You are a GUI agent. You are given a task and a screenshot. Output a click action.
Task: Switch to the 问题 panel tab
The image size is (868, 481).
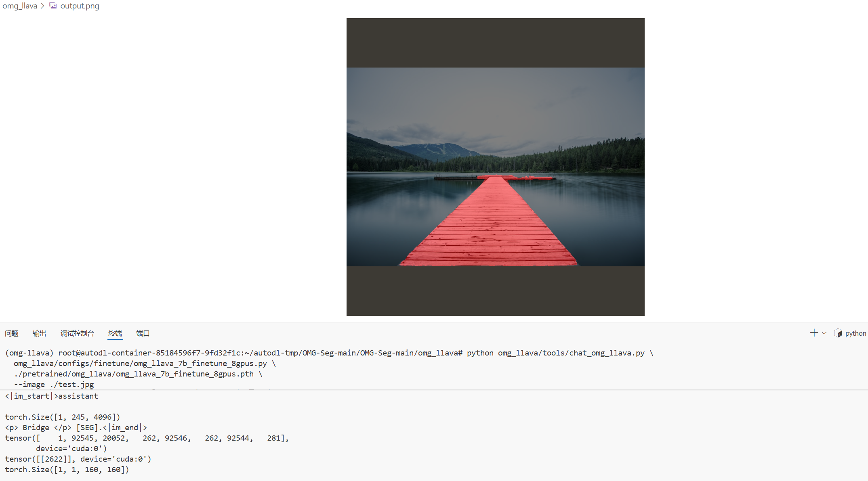12,333
